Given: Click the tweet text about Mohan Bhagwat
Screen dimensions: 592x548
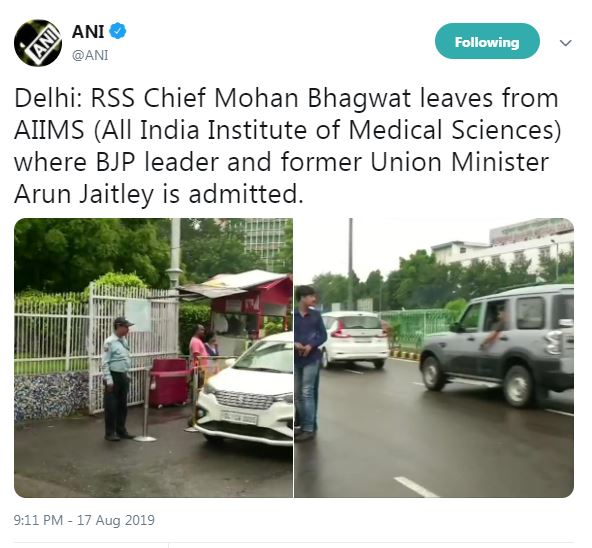Looking at the screenshot, I should 288,146.
